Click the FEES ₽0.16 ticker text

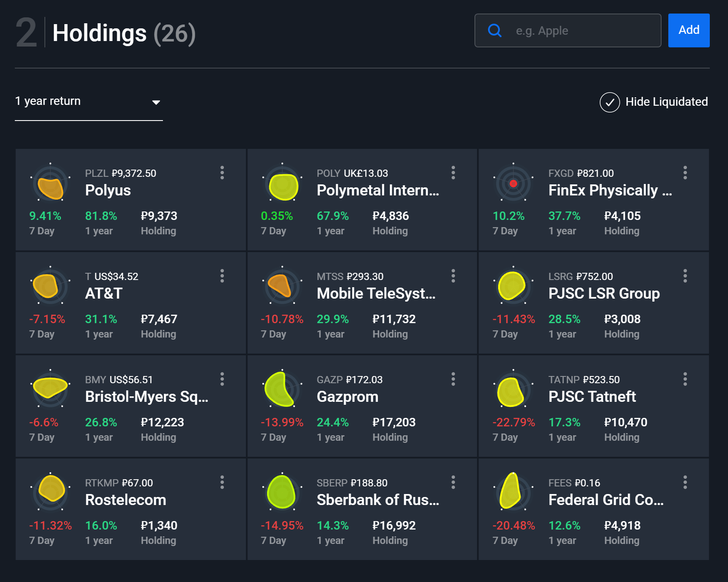point(574,483)
